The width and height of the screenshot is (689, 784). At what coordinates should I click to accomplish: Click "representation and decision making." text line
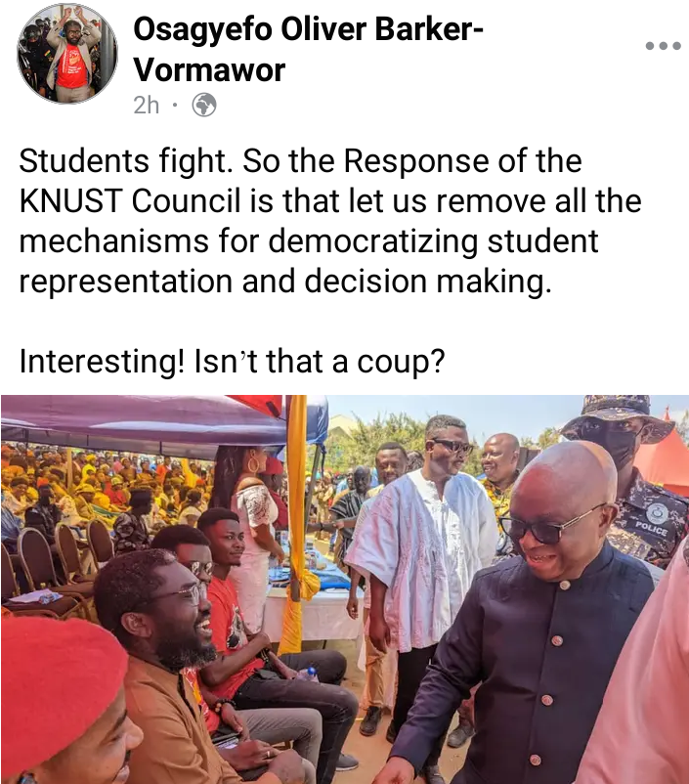285,281
